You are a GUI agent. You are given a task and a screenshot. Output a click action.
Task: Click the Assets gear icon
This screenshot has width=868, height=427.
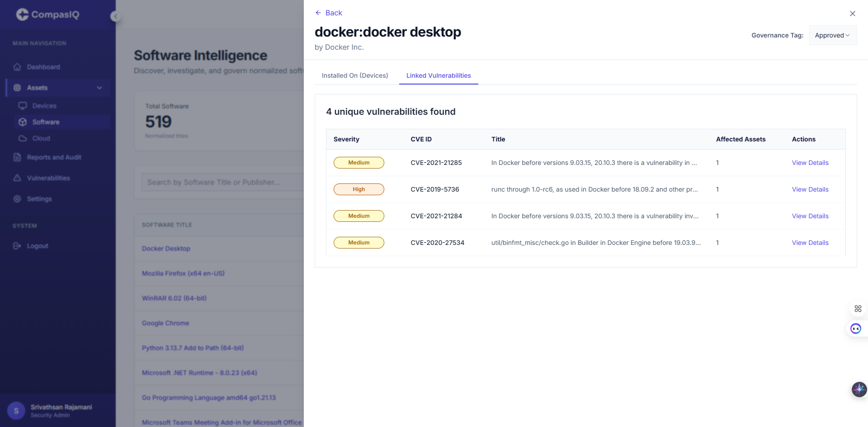(17, 88)
